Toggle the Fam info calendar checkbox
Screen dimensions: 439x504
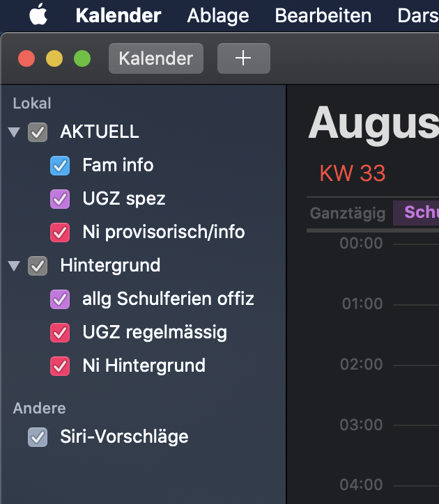tap(60, 166)
